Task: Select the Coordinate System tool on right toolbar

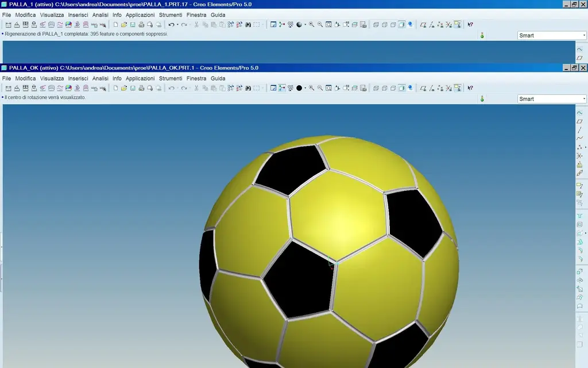Action: point(579,155)
